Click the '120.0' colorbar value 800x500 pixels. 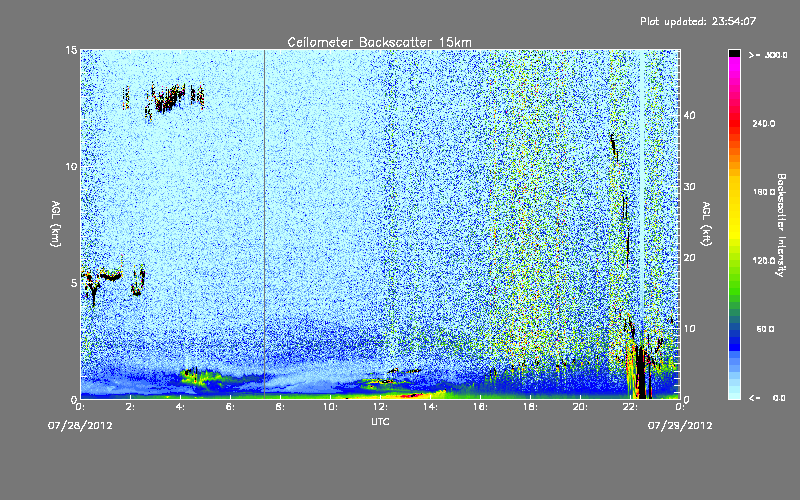pos(764,260)
